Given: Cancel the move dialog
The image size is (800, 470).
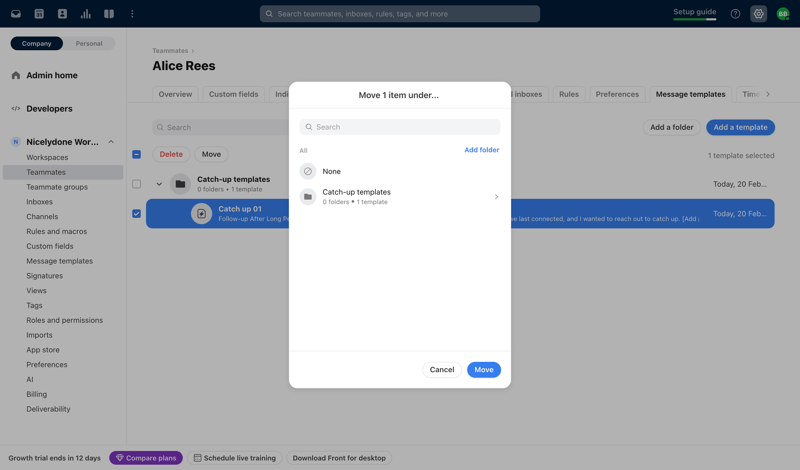Looking at the screenshot, I should pyautogui.click(x=442, y=369).
